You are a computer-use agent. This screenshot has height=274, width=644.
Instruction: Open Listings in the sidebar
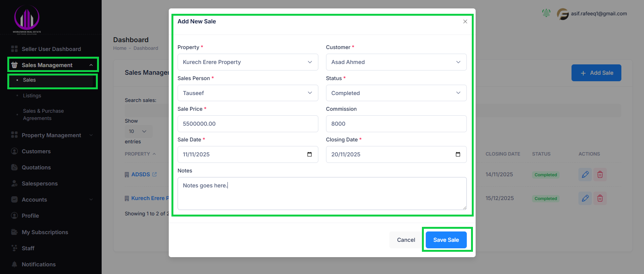click(32, 96)
